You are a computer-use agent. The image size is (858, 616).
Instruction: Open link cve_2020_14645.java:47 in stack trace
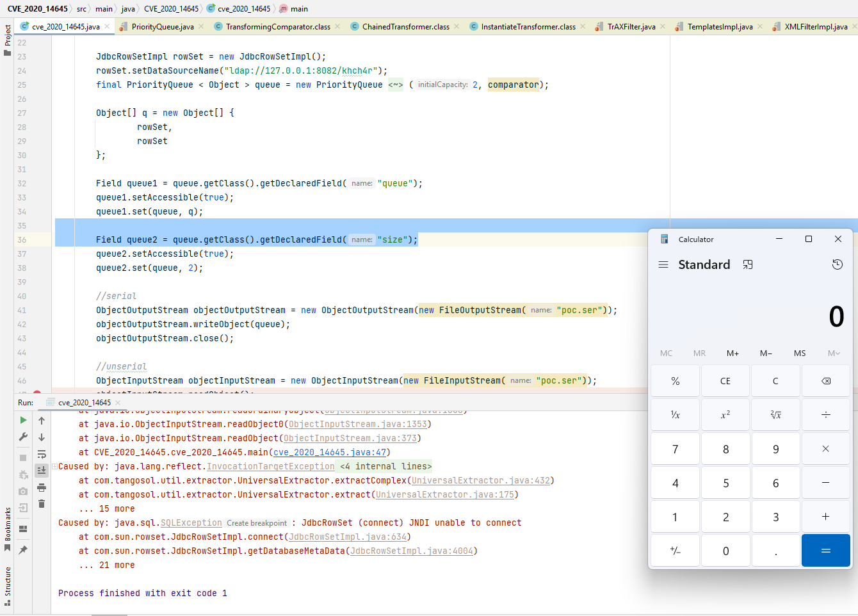pyautogui.click(x=330, y=452)
